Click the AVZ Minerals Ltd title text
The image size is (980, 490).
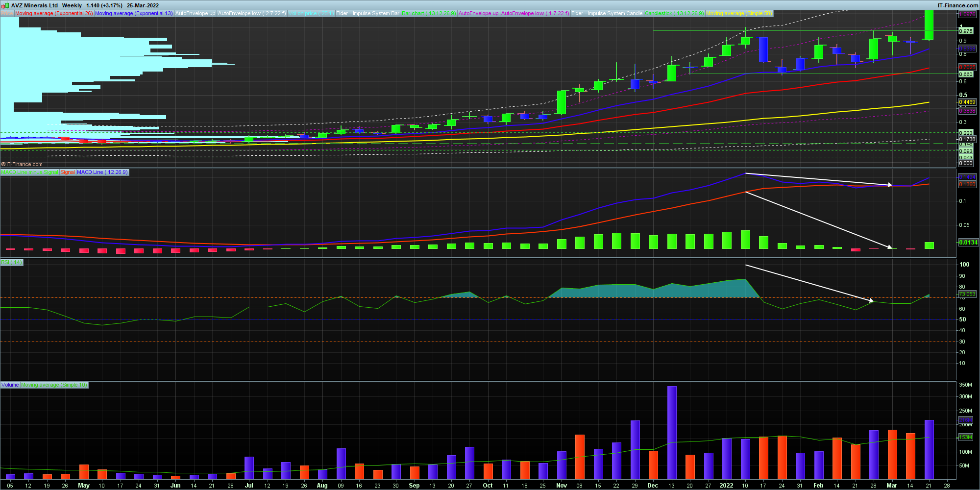coord(34,5)
